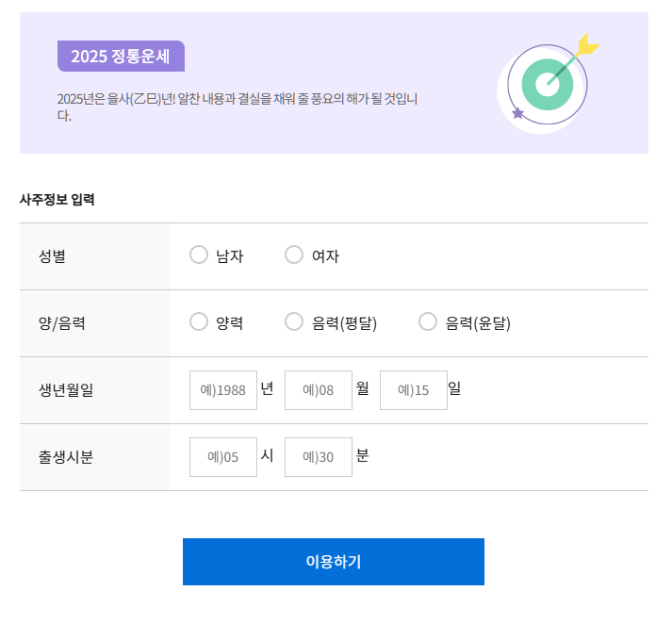Select the 여자 gender radio button
The height and width of the screenshot is (624, 672).
tap(294, 255)
